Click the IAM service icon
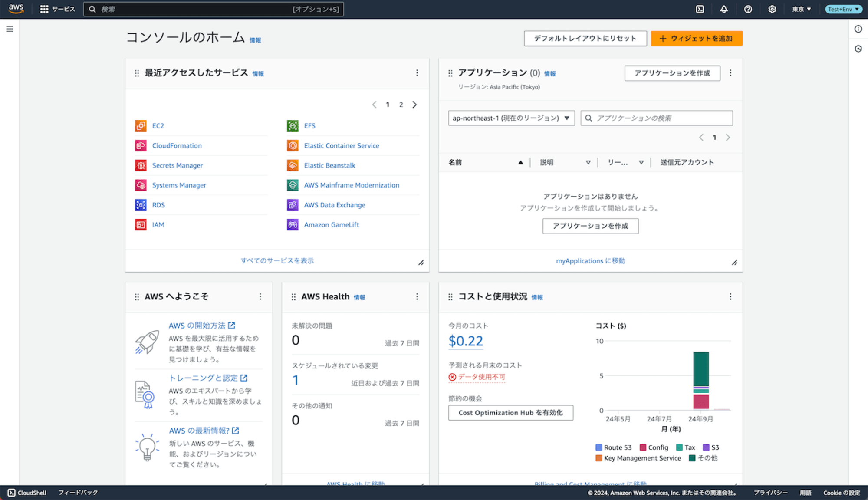This screenshot has width=868, height=500. click(141, 225)
